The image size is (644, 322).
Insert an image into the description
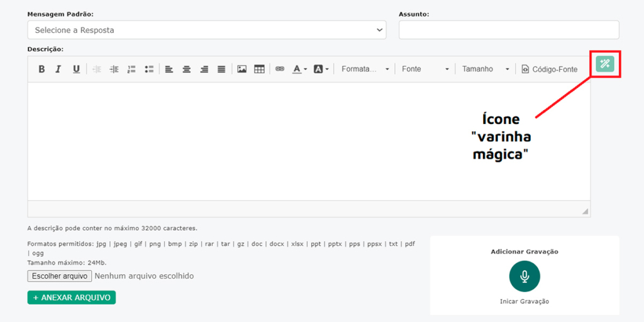(242, 69)
